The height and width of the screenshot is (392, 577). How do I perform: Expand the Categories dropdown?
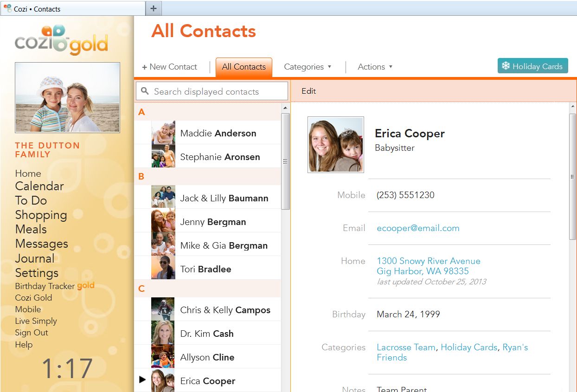[x=308, y=67]
